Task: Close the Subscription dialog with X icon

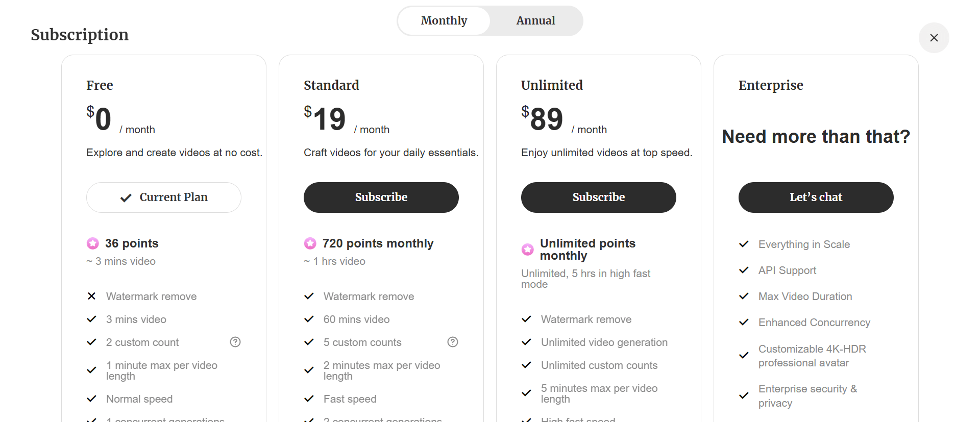Action: tap(934, 38)
